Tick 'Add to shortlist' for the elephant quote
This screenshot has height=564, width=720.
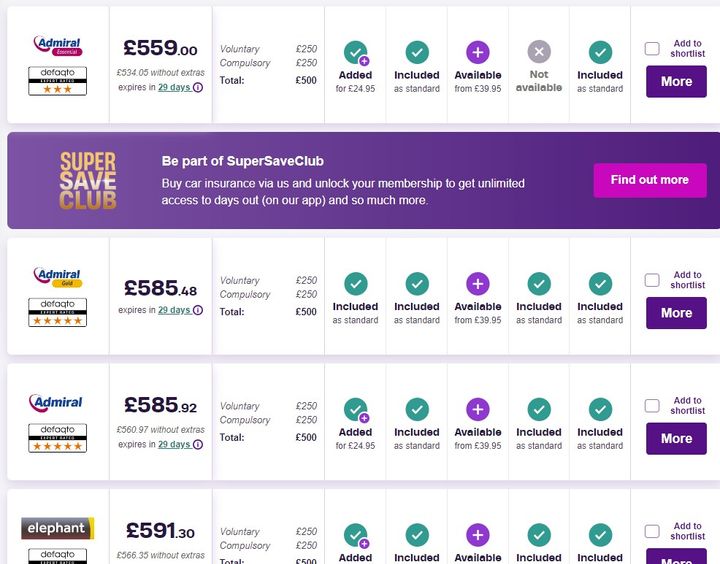652,531
